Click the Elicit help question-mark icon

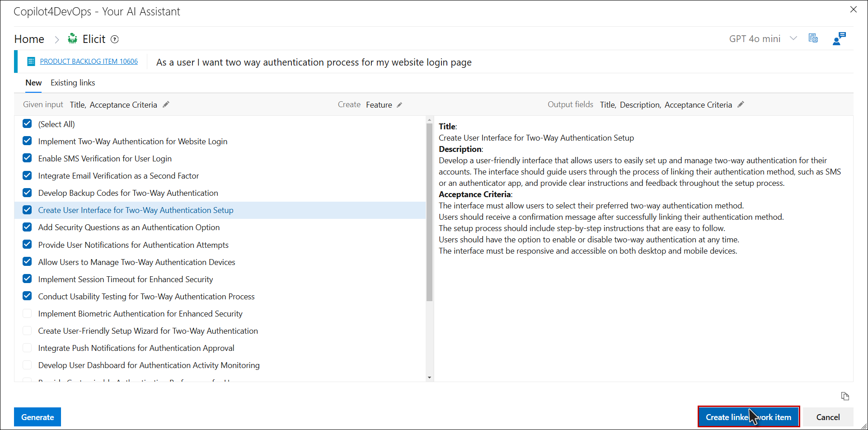pos(115,39)
